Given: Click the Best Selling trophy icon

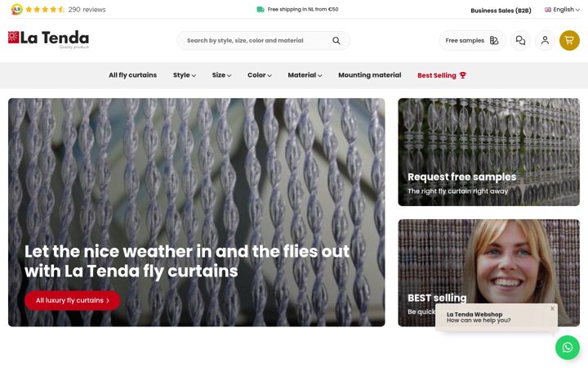Looking at the screenshot, I should [463, 75].
